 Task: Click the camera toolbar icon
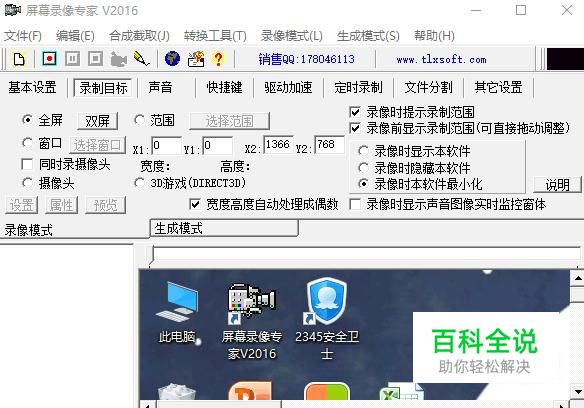[118, 59]
